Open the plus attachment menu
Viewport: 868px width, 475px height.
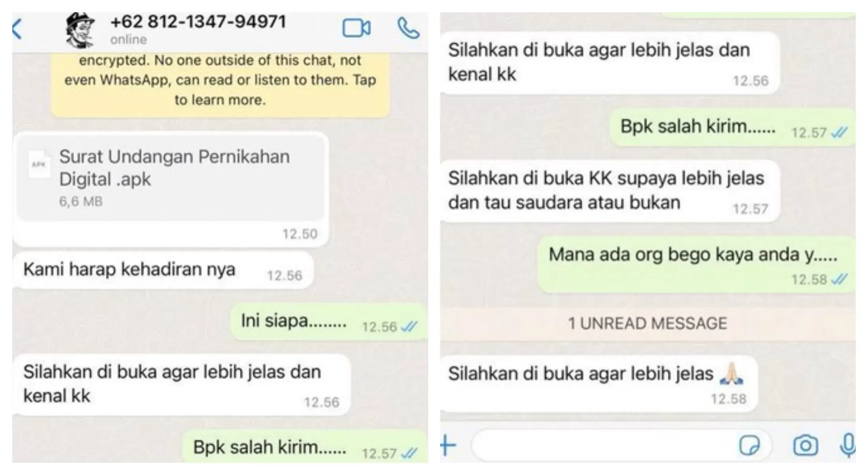pyautogui.click(x=448, y=445)
